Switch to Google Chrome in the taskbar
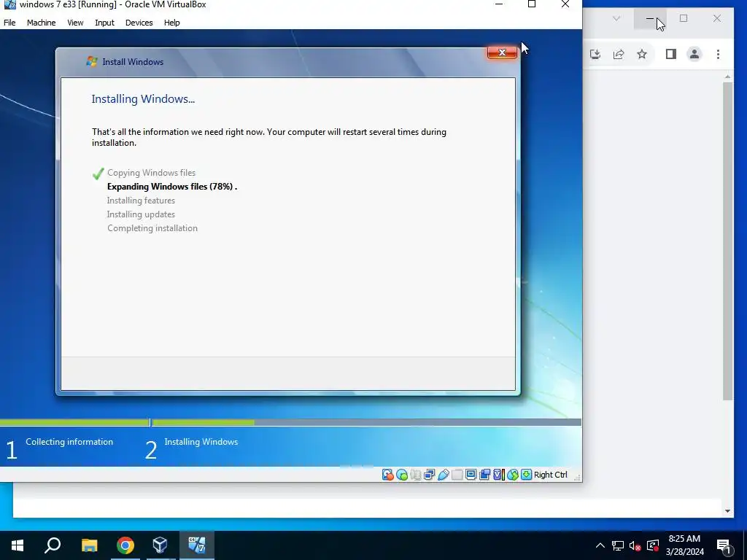Screen dimensions: 747x560 [125, 545]
